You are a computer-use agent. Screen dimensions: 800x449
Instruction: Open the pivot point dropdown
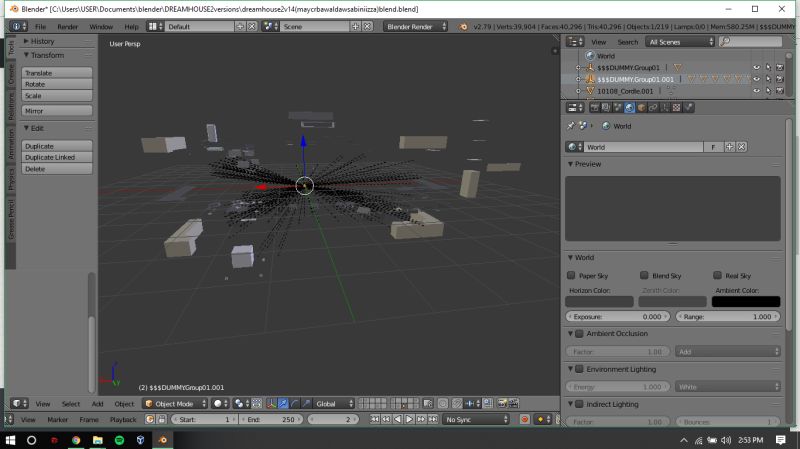click(241, 404)
